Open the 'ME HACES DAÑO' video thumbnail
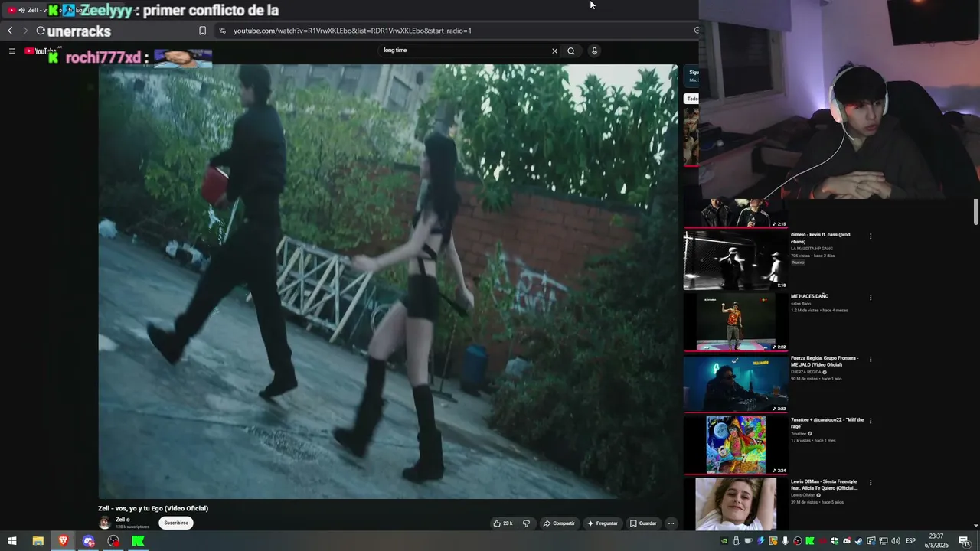Image resolution: width=980 pixels, height=551 pixels. pos(736,322)
